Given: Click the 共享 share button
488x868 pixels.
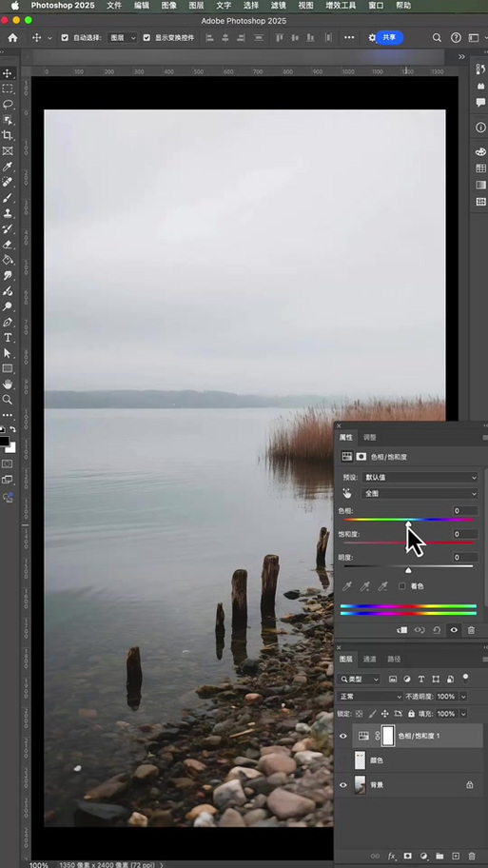Looking at the screenshot, I should [x=389, y=38].
